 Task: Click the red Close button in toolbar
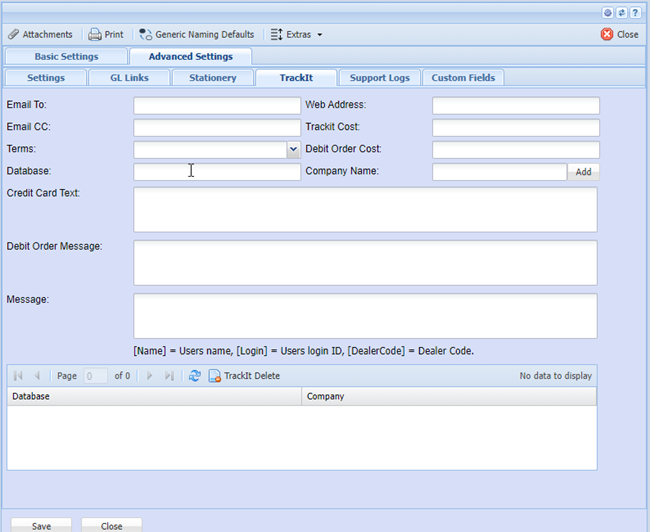620,34
